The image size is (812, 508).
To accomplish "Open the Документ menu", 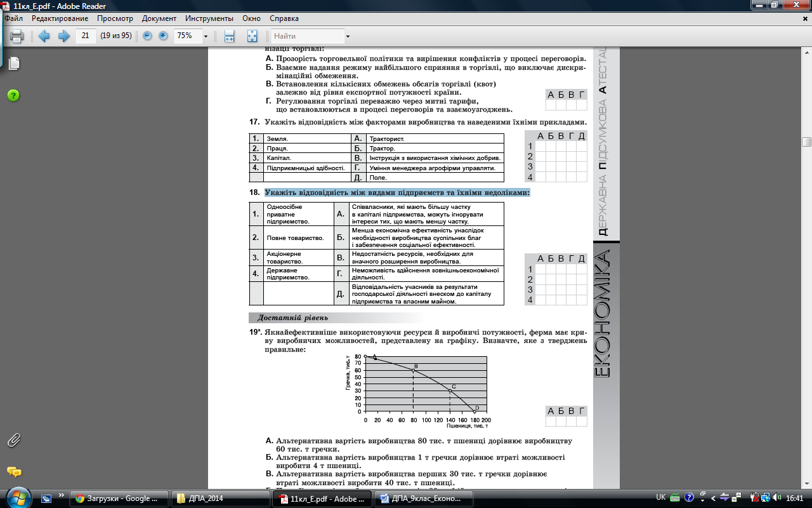I will point(159,19).
